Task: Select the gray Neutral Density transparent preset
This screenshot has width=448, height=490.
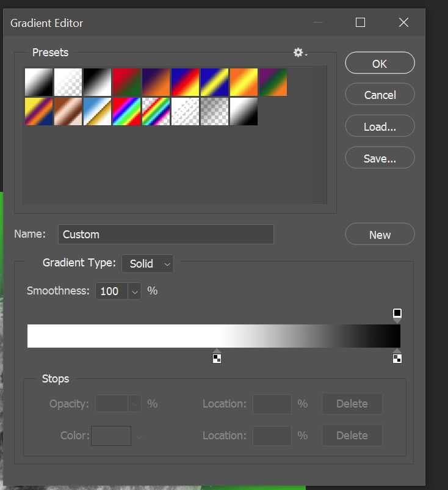Action: click(215, 112)
